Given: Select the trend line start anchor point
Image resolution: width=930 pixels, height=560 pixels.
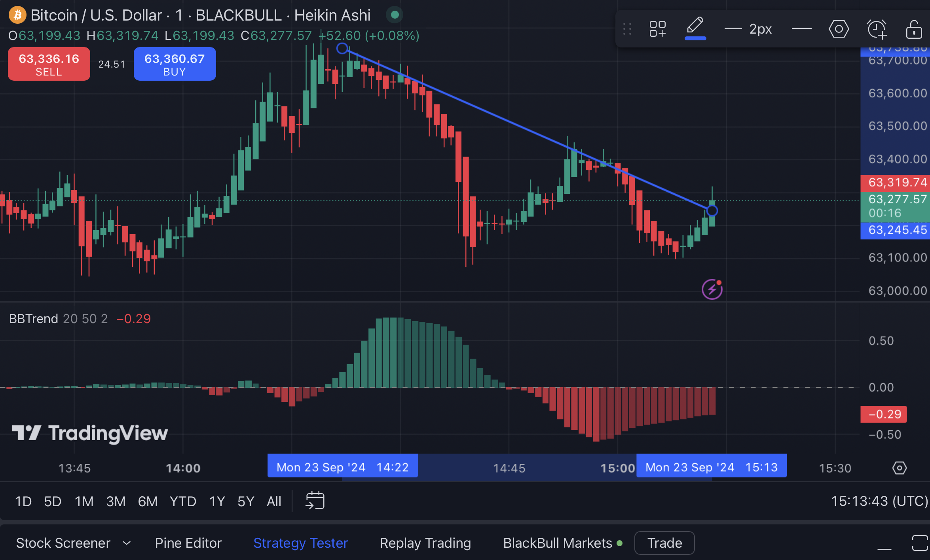Looking at the screenshot, I should pyautogui.click(x=342, y=49).
